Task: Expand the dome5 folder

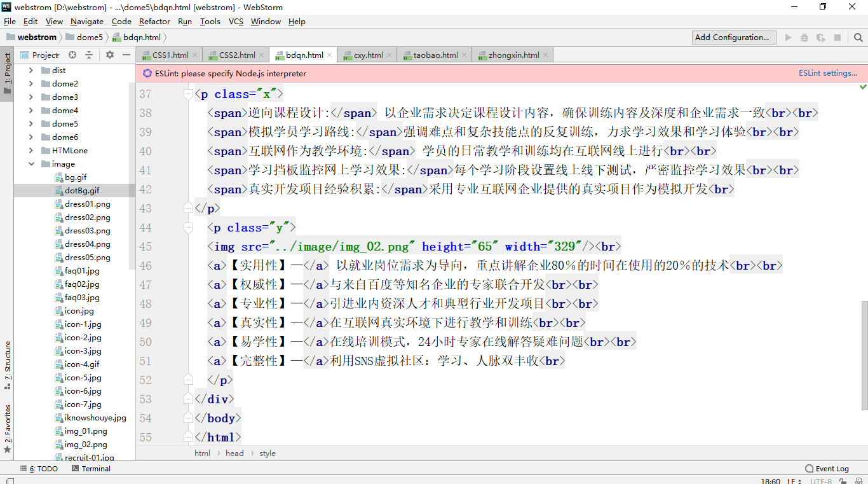Action: (x=31, y=124)
